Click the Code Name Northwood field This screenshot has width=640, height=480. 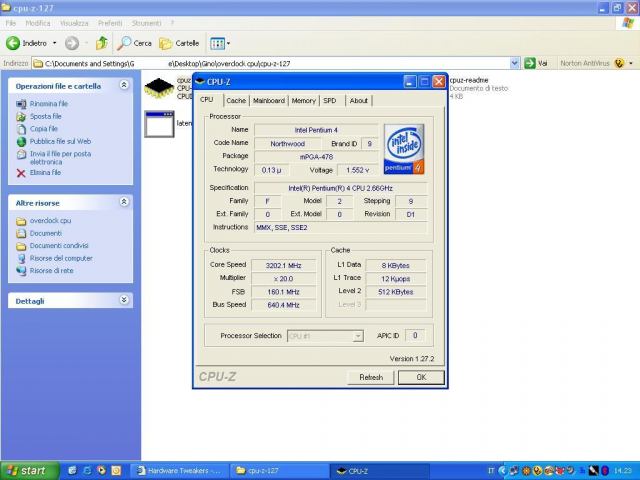coord(287,144)
